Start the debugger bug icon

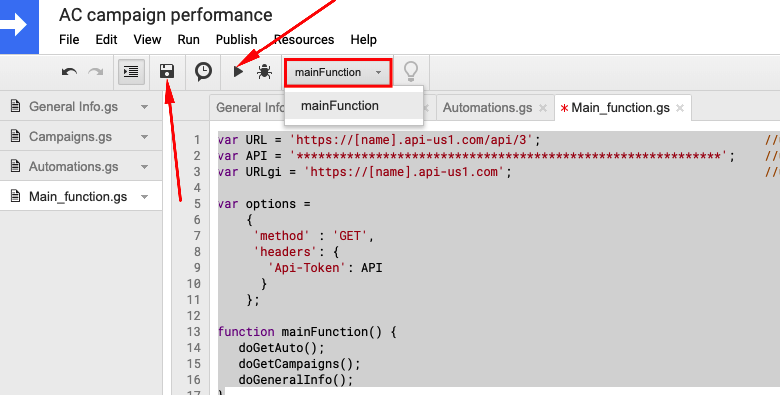(x=264, y=72)
